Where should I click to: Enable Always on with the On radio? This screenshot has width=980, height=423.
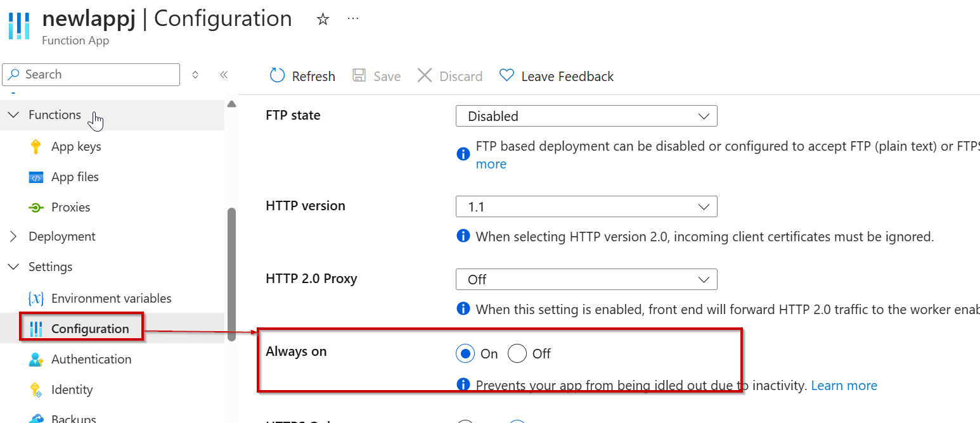pyautogui.click(x=465, y=353)
